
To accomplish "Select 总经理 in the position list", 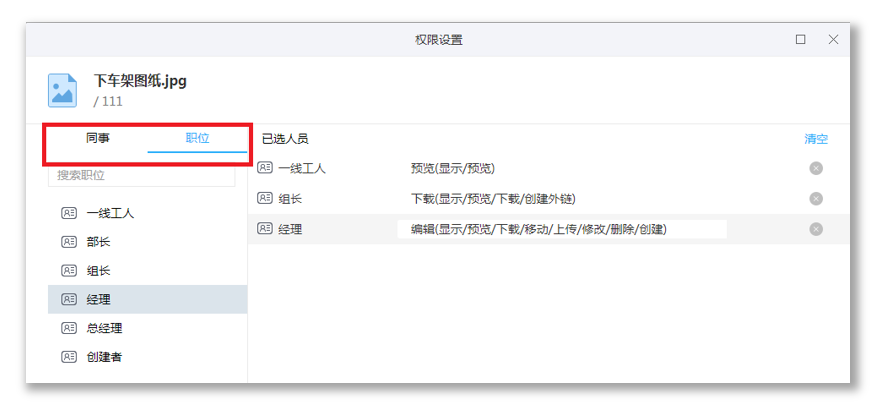I will coord(148,328).
